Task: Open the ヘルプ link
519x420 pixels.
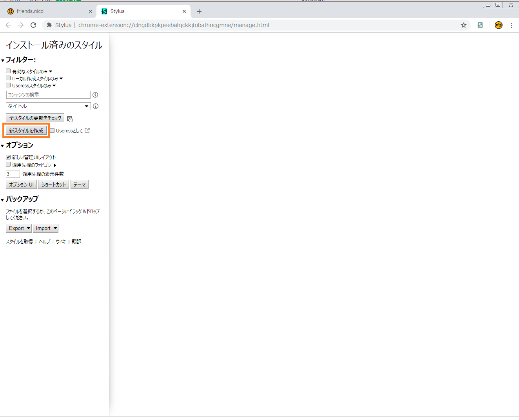Action: (x=45, y=242)
